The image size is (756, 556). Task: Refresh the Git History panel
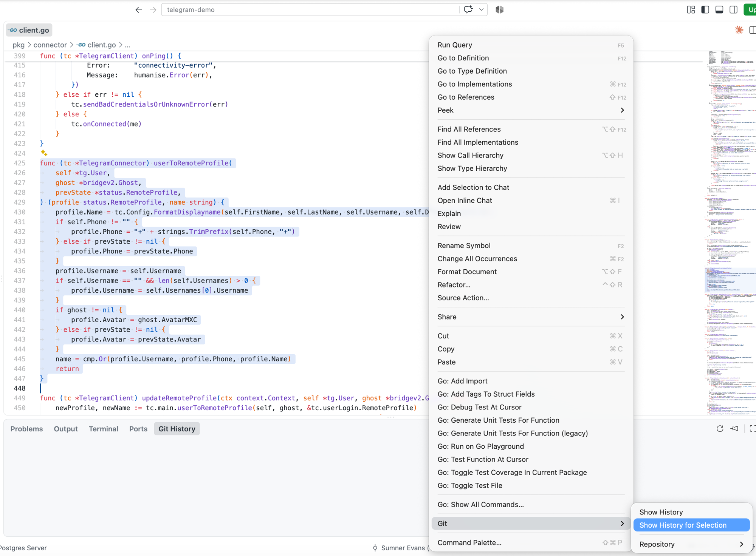pyautogui.click(x=720, y=429)
